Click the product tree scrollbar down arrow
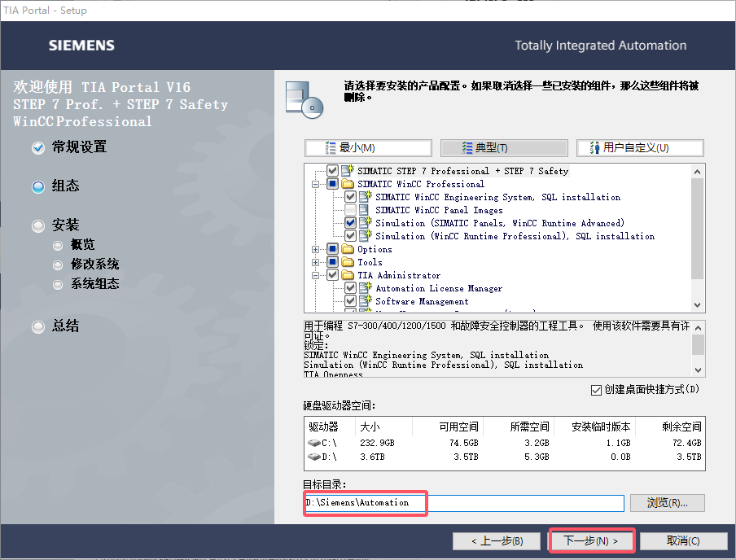The width and height of the screenshot is (736, 560). 698,305
